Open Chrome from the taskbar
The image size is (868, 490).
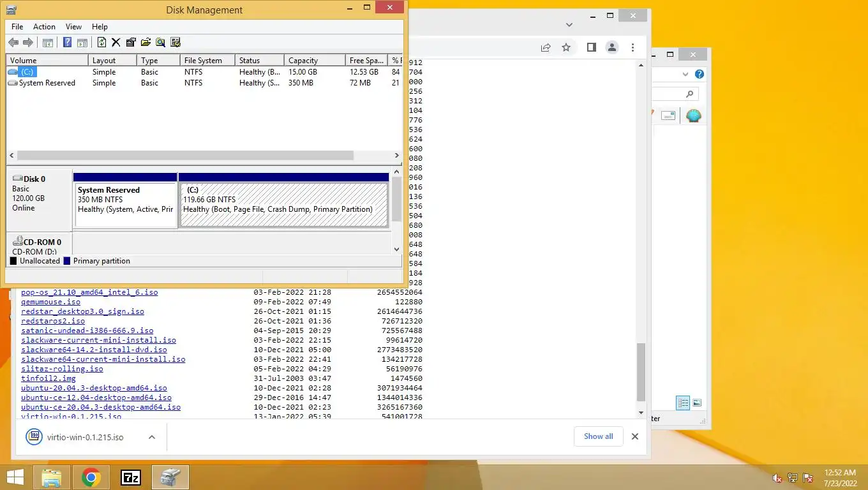click(91, 477)
